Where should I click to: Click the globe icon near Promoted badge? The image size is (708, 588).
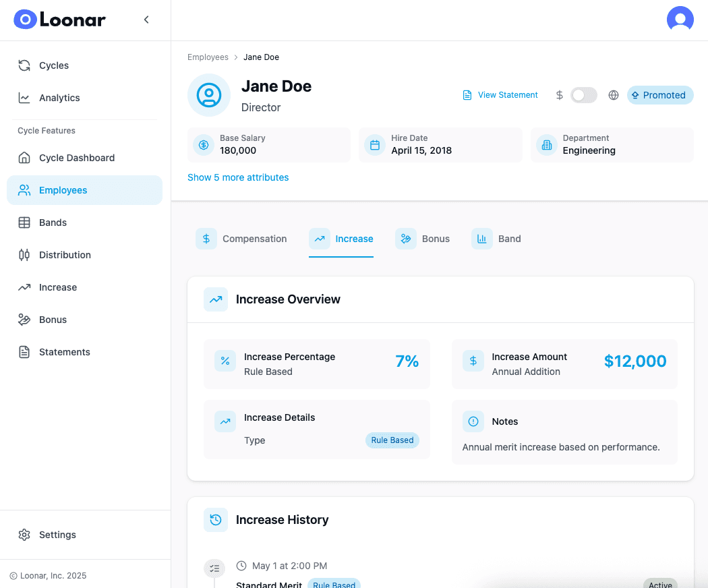tap(613, 95)
